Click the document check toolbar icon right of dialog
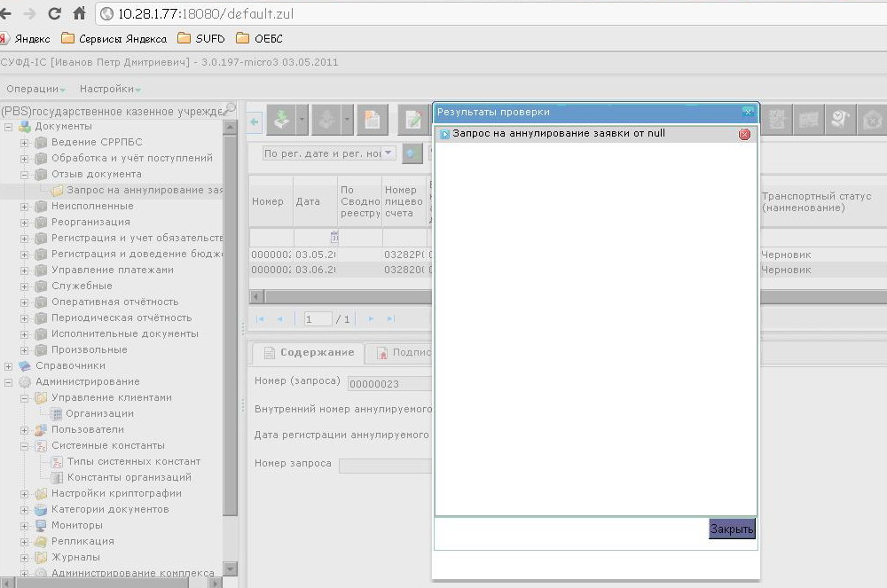 (777, 120)
